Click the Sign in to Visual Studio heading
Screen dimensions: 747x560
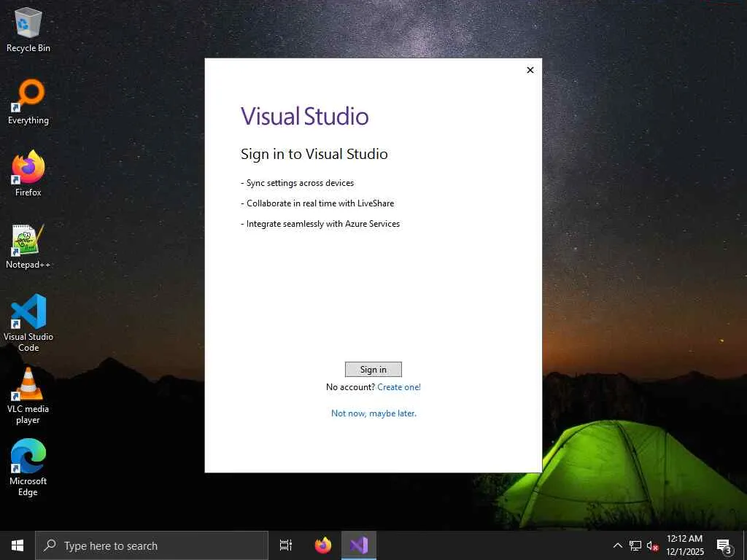point(314,155)
